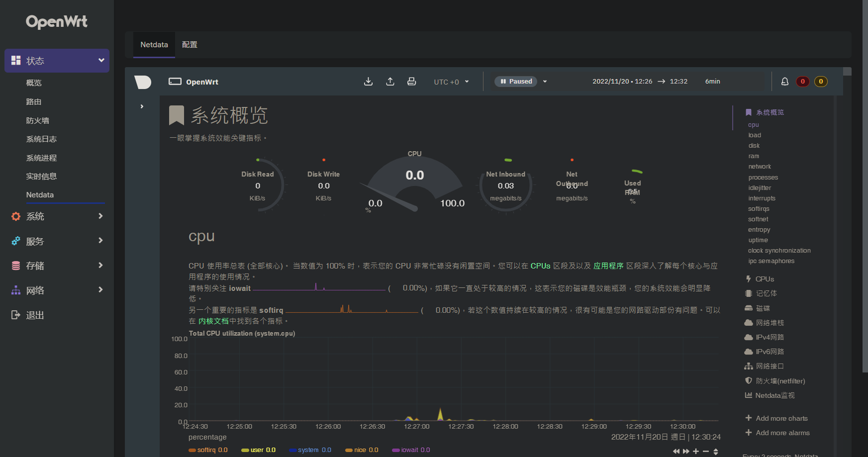Click the OpenWrt node monitor icon
Viewport: 868px width, 457px height.
175,82
